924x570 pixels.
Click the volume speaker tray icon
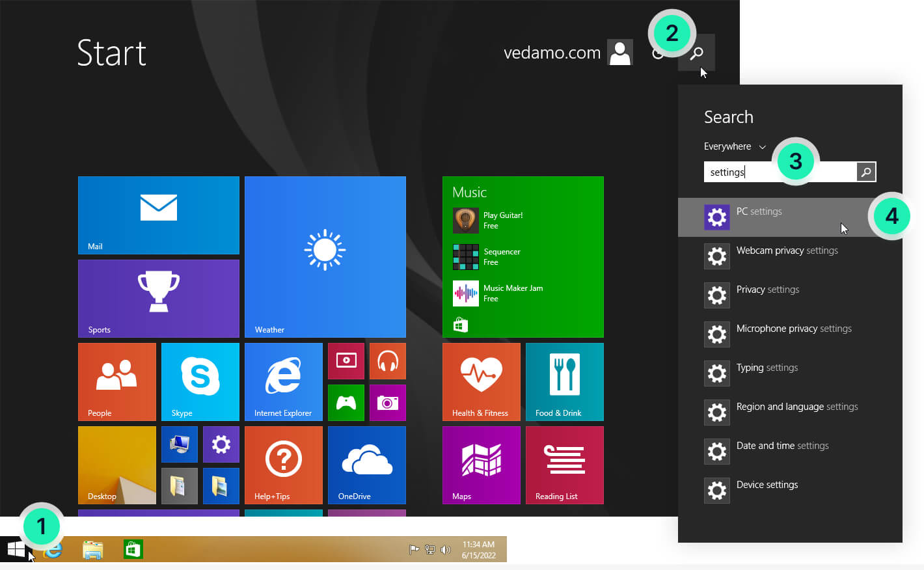(445, 550)
